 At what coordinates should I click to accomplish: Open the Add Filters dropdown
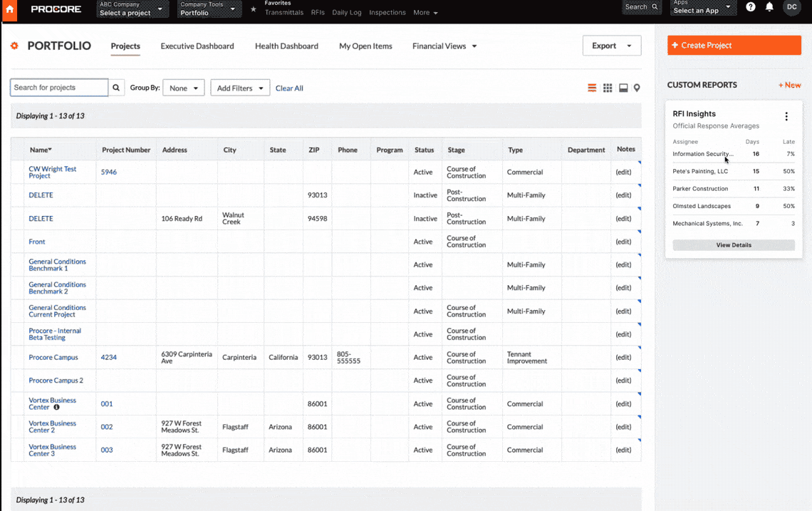[x=240, y=88]
